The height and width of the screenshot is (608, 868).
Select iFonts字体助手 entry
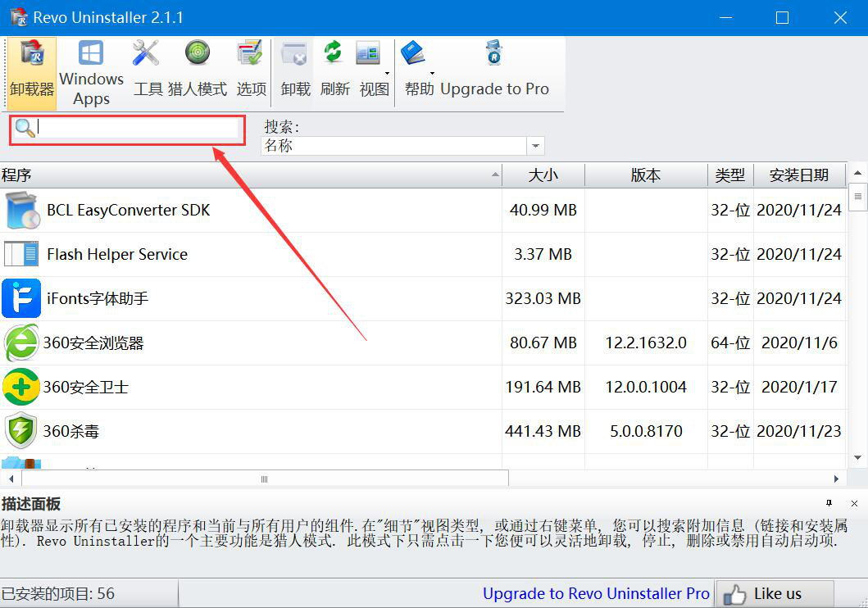click(x=98, y=299)
